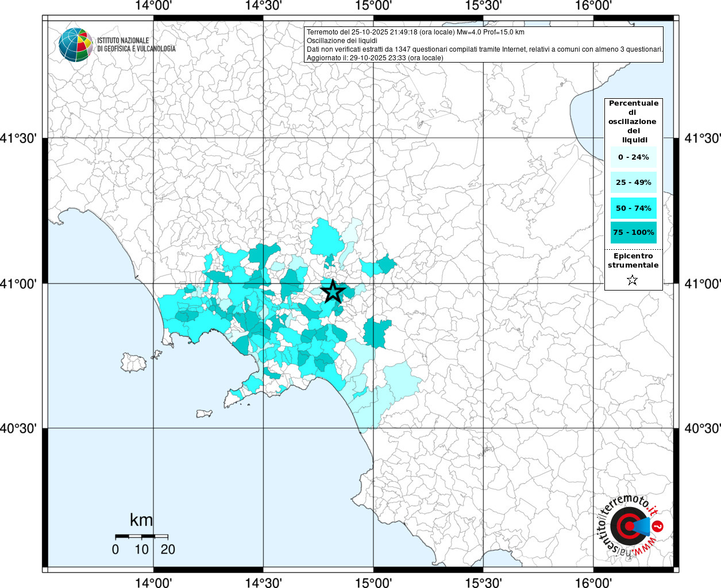Click the 'Terremoto del 25-10-2025' header line

pyautogui.click(x=415, y=32)
